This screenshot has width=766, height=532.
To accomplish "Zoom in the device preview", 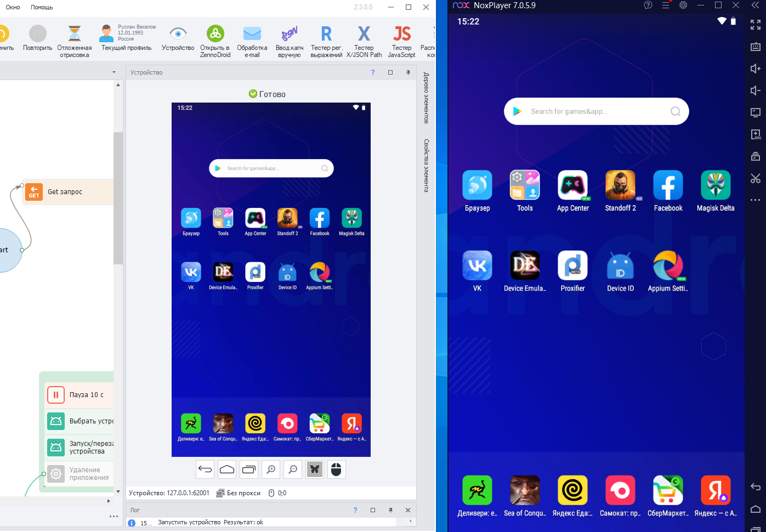I will (x=271, y=469).
